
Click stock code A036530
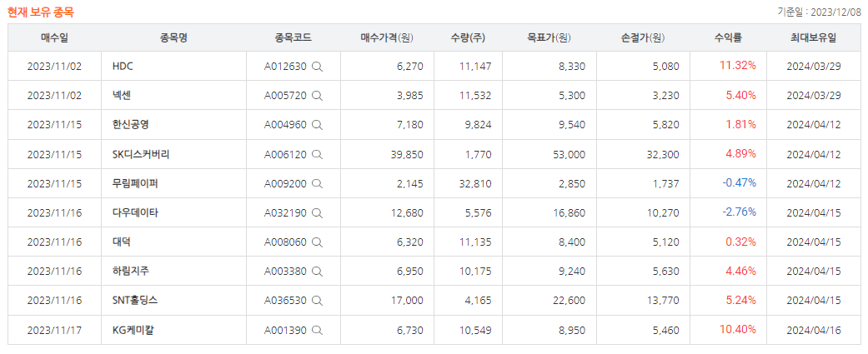tap(285, 301)
